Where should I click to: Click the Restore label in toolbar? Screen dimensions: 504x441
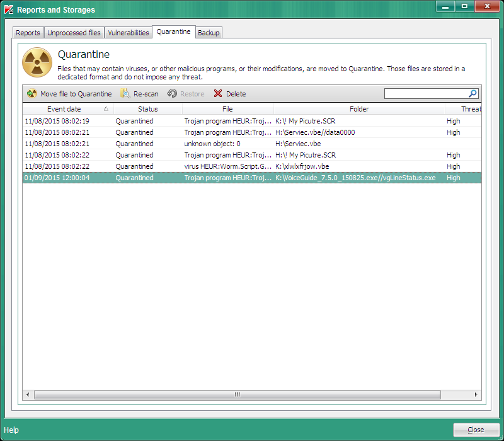[x=192, y=94]
